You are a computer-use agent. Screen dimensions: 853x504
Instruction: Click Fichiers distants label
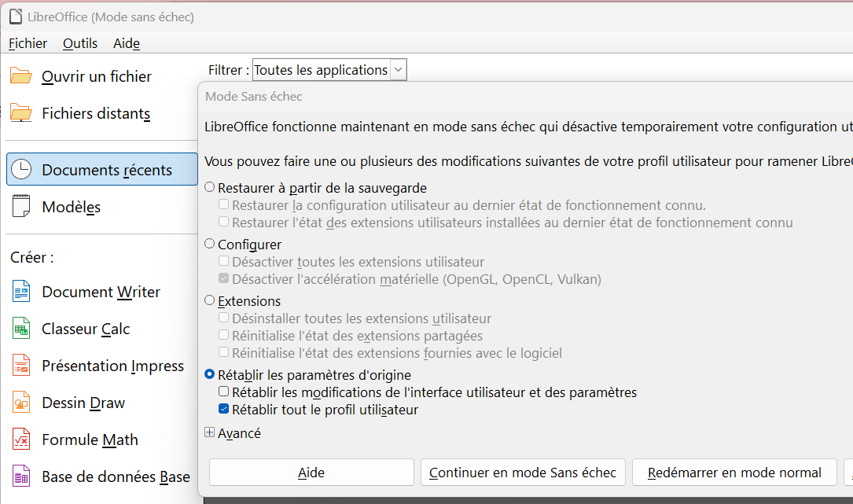tap(96, 113)
